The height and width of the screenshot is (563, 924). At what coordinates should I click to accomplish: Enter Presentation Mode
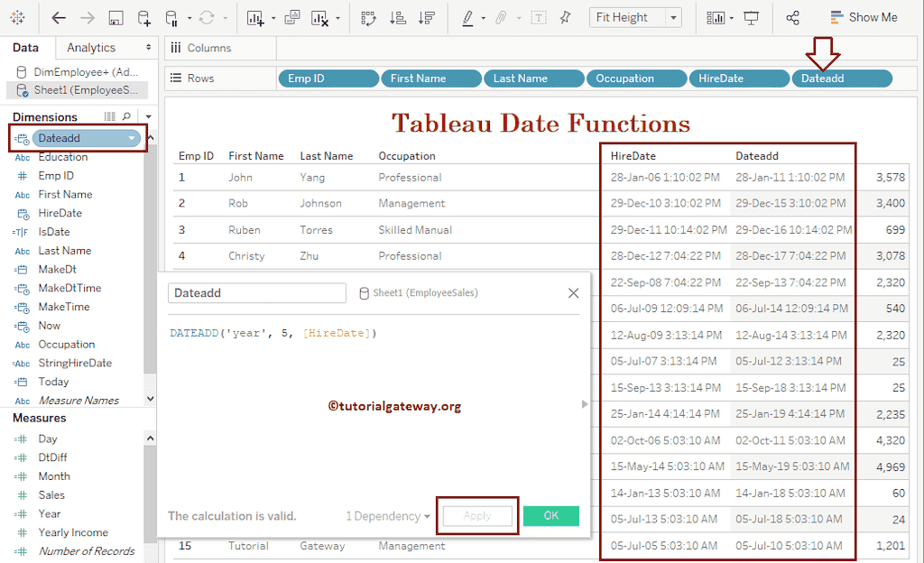[x=749, y=16]
